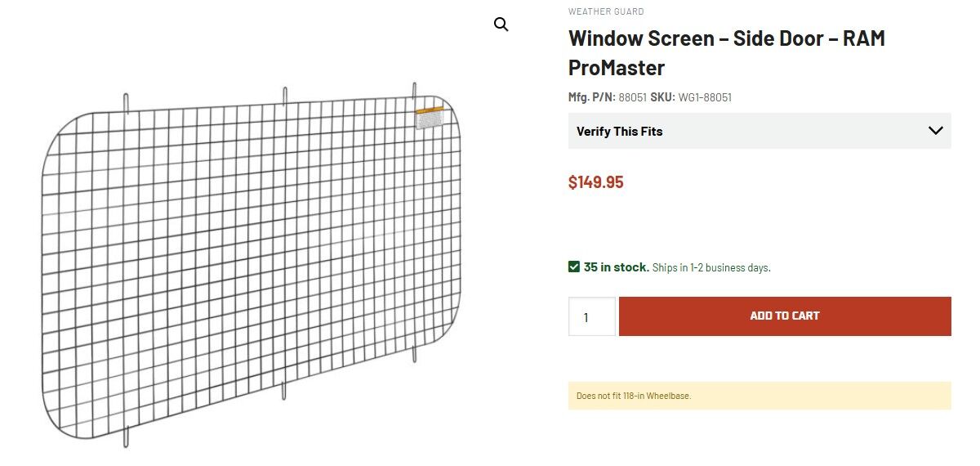This screenshot has width=980, height=466.
Task: Click the bottom center mounting hook in image
Action: tap(283, 391)
